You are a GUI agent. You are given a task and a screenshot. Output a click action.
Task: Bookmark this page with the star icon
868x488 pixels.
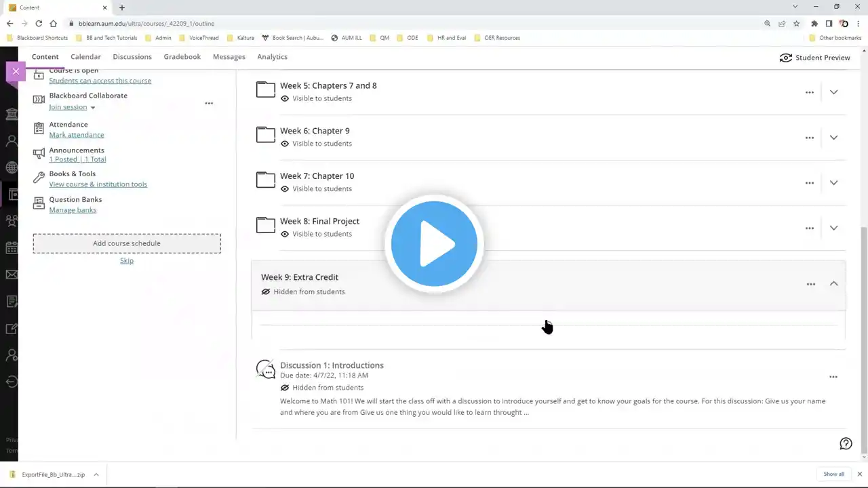797,24
